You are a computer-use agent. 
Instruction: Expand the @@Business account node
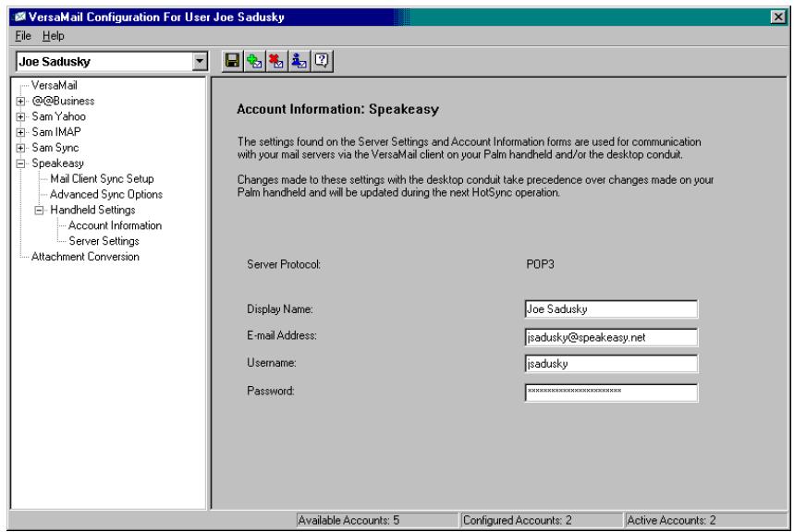(20, 102)
